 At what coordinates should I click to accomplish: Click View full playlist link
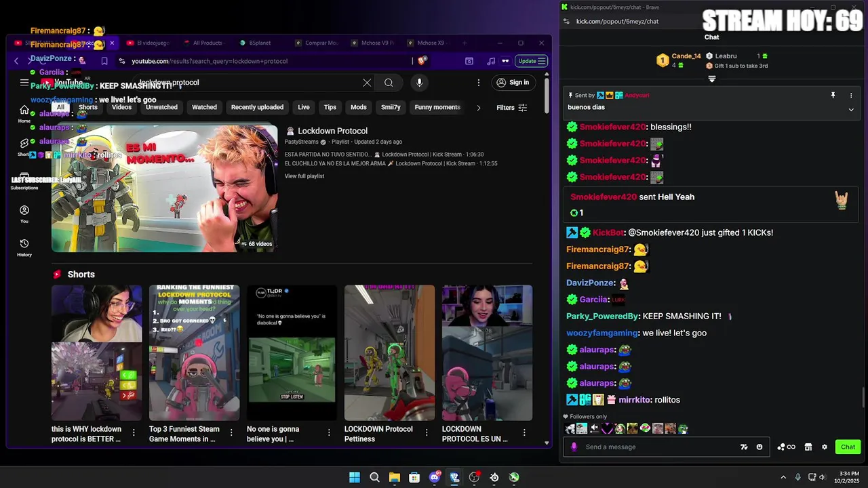click(x=304, y=176)
